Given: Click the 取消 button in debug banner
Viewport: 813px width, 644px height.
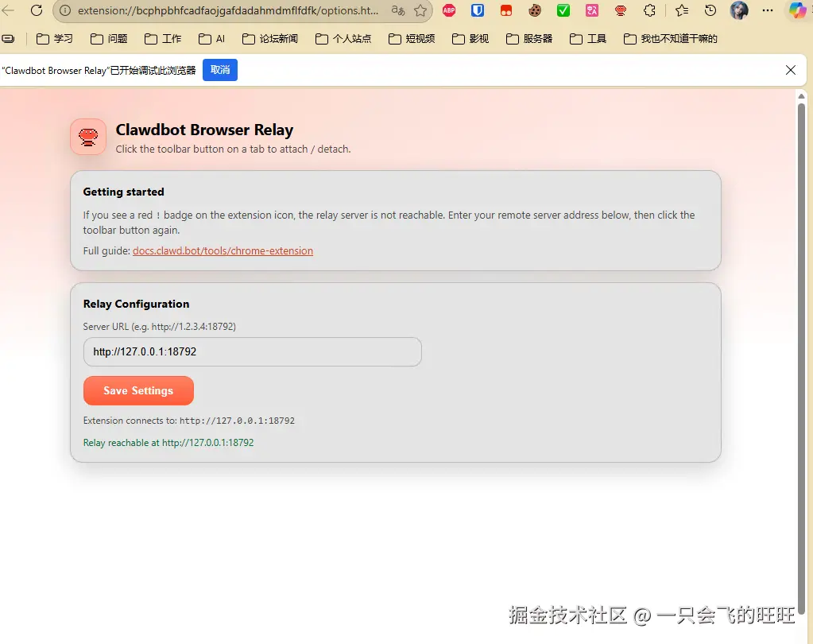Looking at the screenshot, I should click(220, 70).
